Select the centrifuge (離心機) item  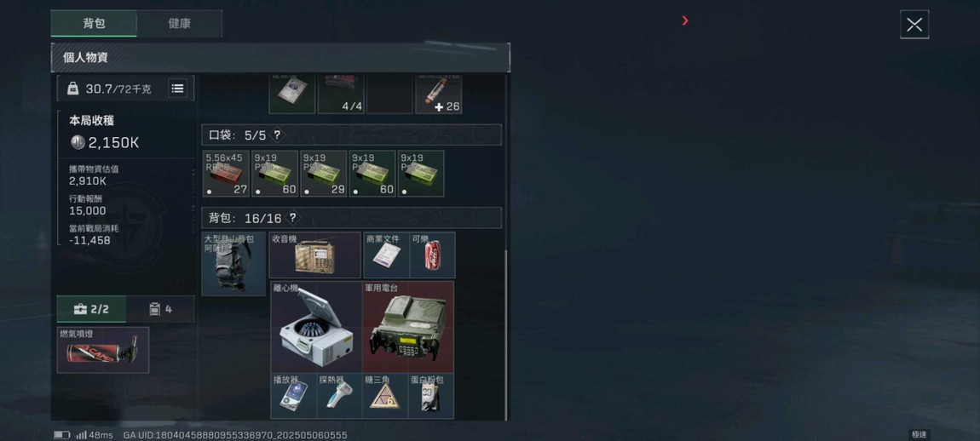coord(316,327)
